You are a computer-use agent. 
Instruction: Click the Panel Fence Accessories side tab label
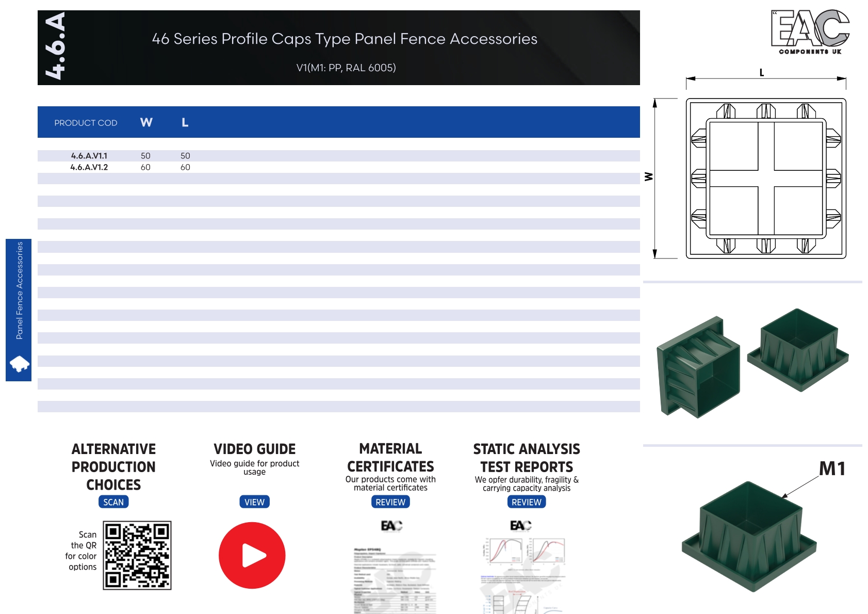click(x=20, y=290)
